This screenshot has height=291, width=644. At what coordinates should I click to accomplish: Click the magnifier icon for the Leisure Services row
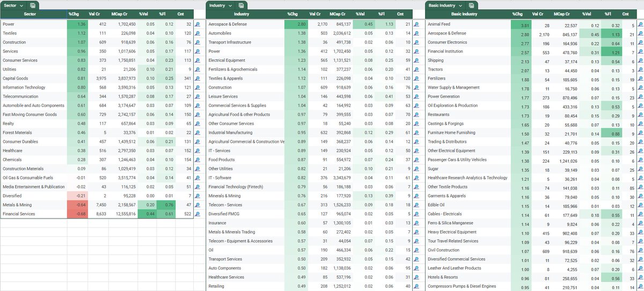pos(416,97)
